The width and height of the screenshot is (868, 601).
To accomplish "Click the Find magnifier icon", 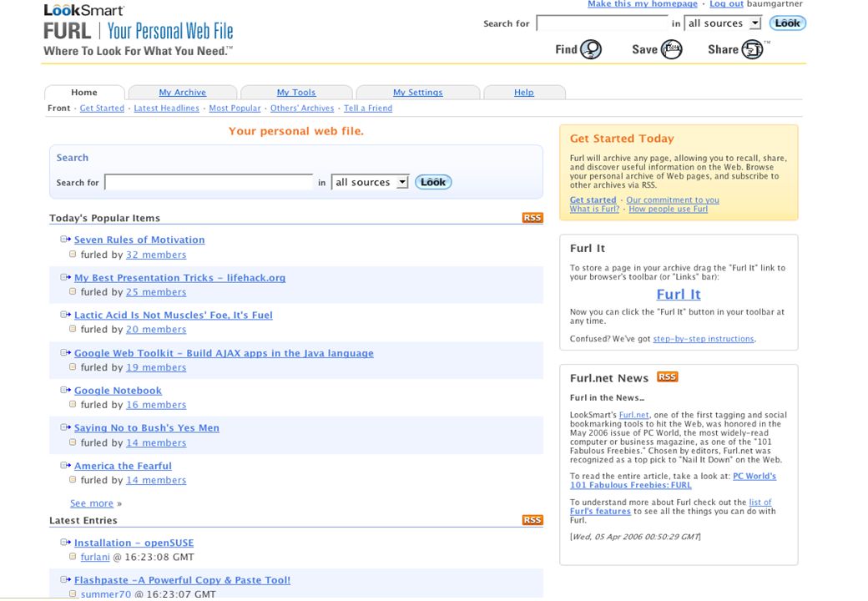I will click(x=591, y=49).
